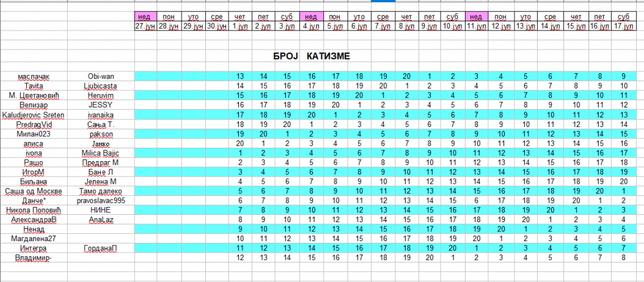Click the pravoslavac995 name cell
Screen dimensions: 644x282
click(101, 201)
